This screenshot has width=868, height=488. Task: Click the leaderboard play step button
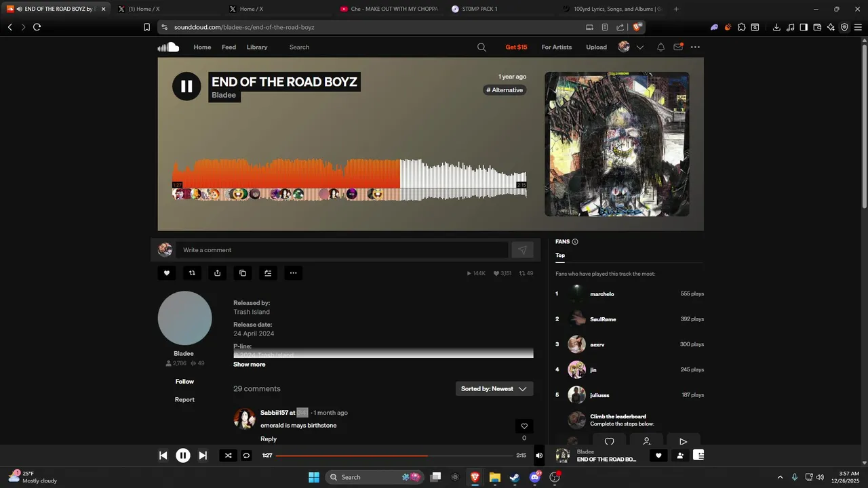click(683, 441)
